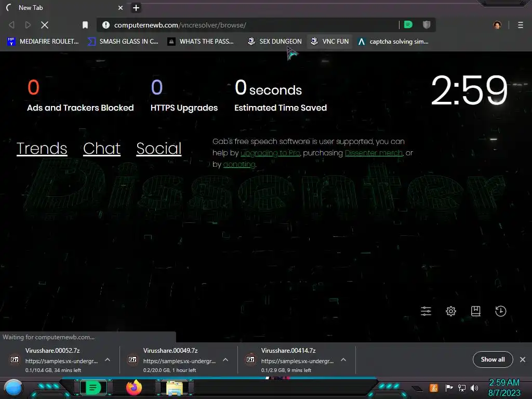Bookmark this page with bookmark icon
532x399 pixels.
point(85,25)
